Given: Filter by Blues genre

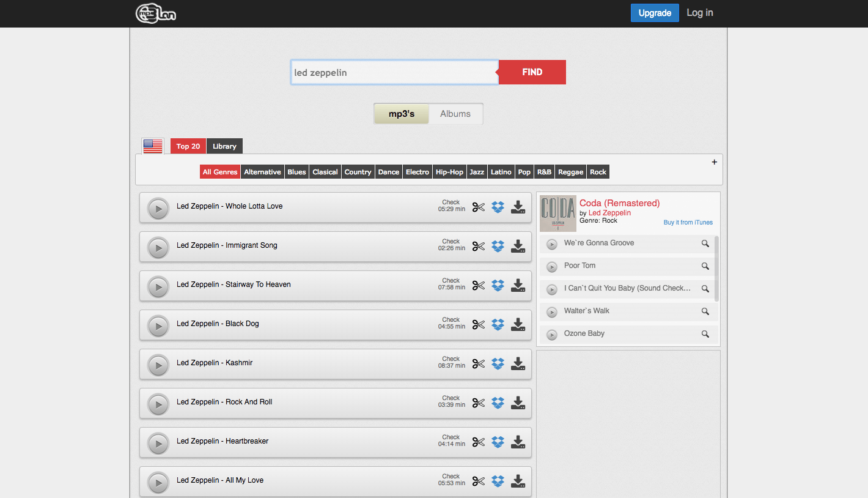Looking at the screenshot, I should point(296,172).
